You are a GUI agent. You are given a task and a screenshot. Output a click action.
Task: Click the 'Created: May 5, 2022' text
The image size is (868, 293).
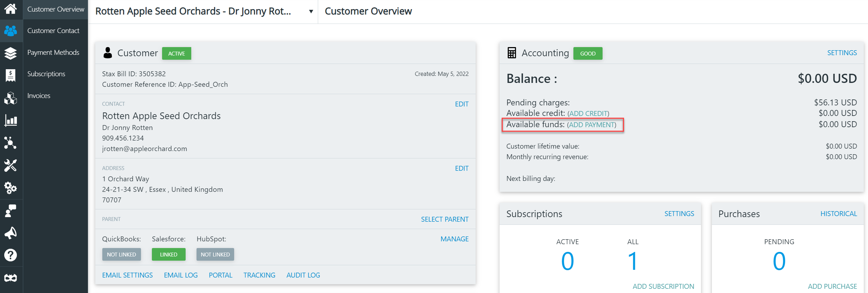pyautogui.click(x=442, y=74)
